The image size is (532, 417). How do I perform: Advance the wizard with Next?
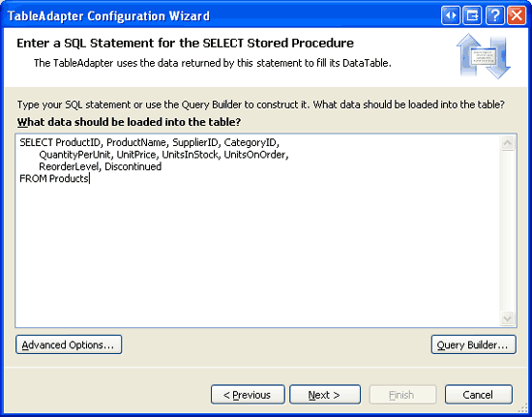325,395
